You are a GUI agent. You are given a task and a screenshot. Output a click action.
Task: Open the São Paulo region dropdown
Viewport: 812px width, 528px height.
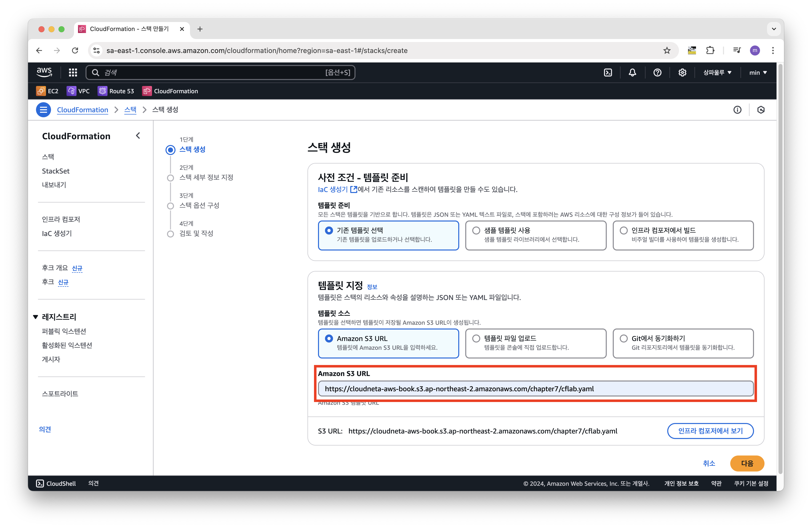[717, 72]
